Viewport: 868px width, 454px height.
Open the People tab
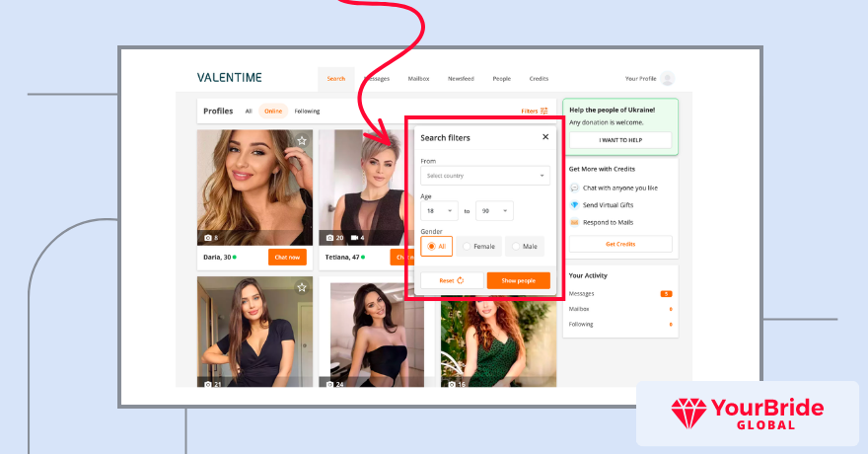pyautogui.click(x=501, y=79)
